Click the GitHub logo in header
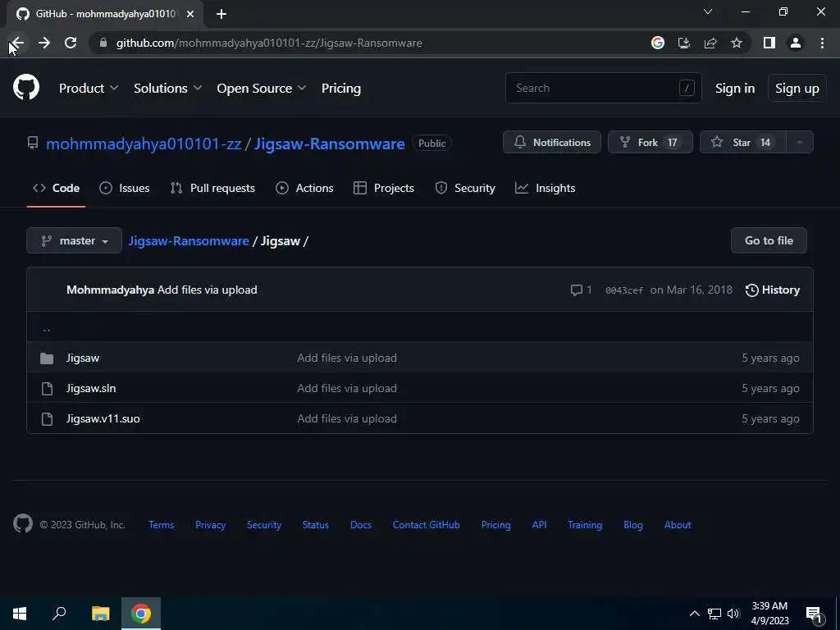Viewport: 840px width, 630px height. click(26, 88)
